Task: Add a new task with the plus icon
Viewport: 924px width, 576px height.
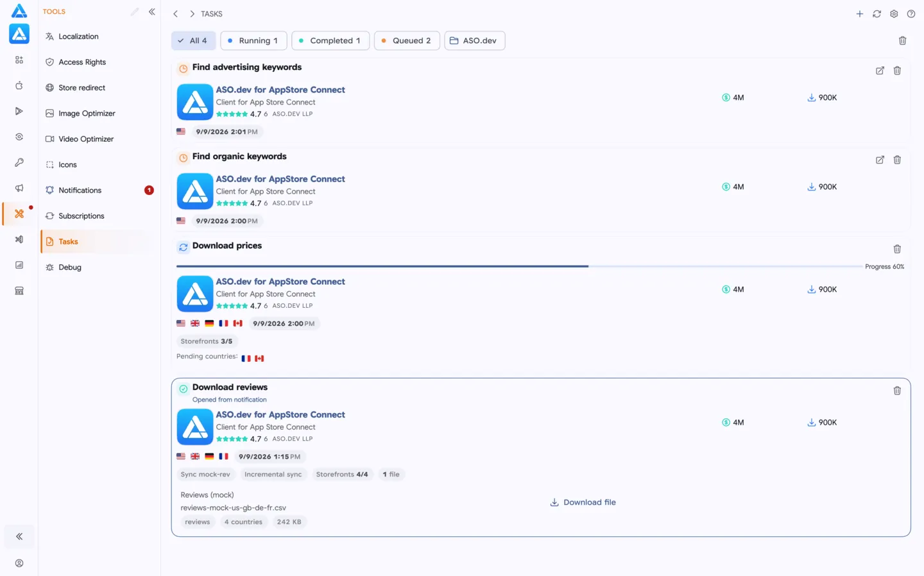Action: tap(860, 13)
